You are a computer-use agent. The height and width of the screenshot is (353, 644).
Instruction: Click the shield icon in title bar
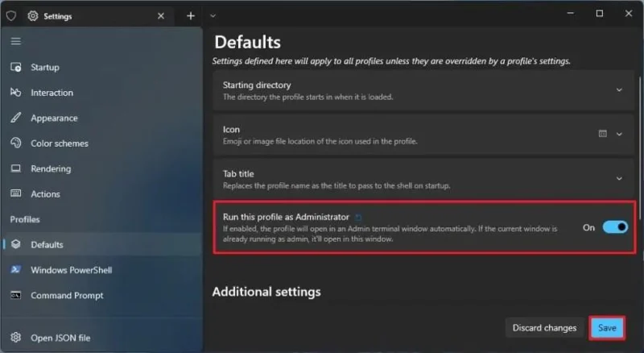[x=11, y=15]
